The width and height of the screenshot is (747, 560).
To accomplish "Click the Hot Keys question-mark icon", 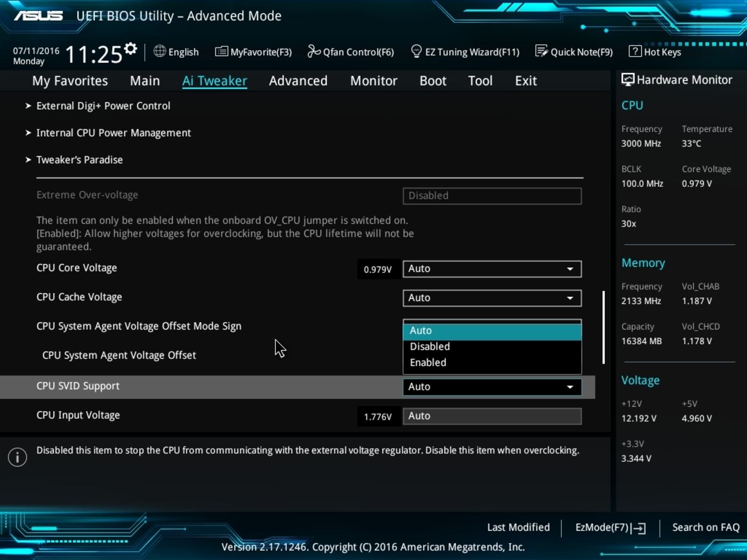I will click(635, 51).
